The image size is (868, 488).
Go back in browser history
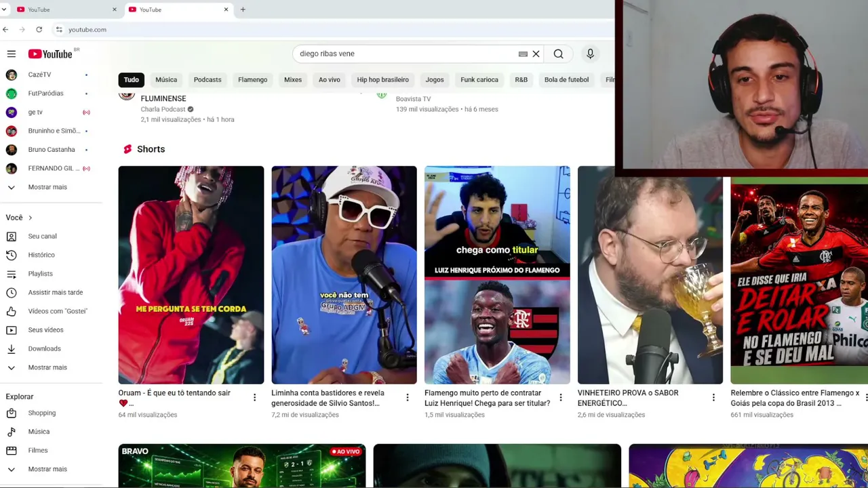[x=5, y=30]
